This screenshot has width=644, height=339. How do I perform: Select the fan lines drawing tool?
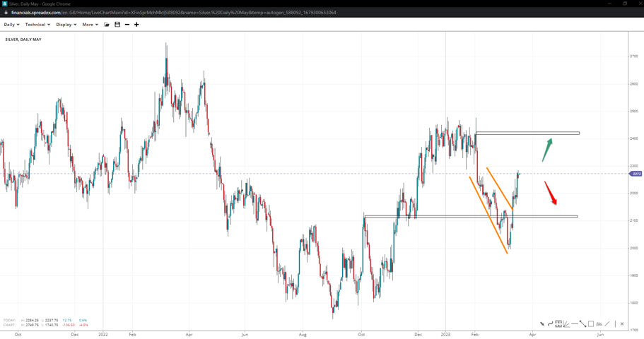[566, 324]
